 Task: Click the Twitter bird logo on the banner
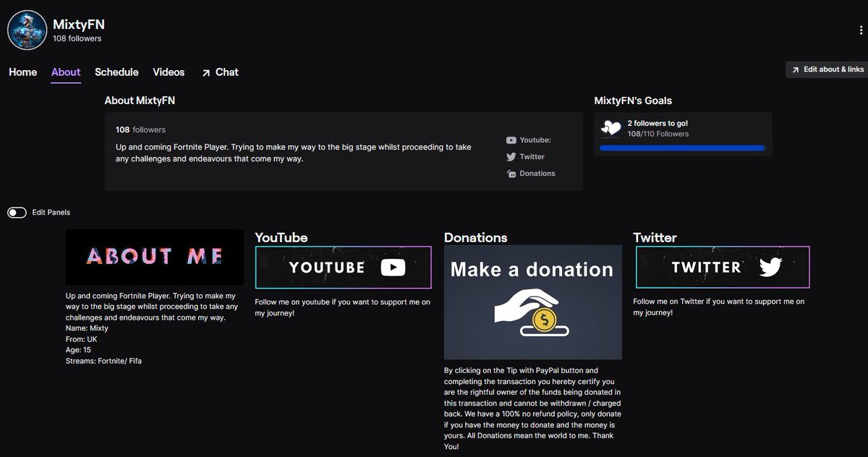pos(771,268)
